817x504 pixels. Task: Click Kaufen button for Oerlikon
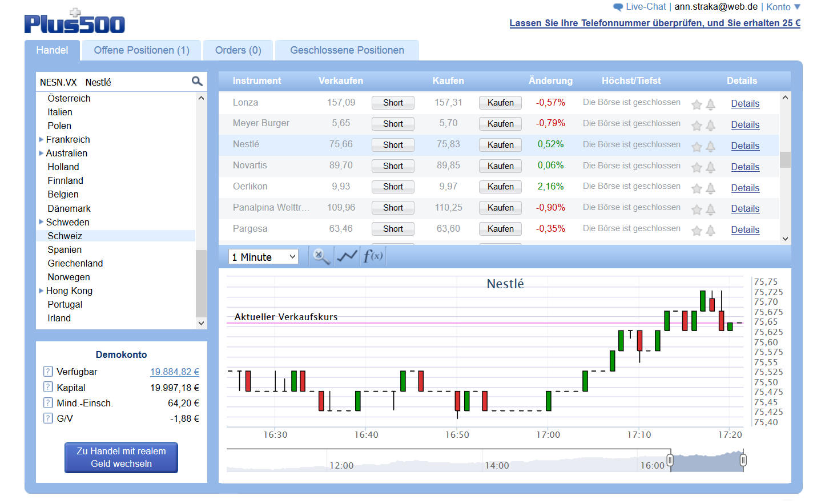[x=500, y=187]
